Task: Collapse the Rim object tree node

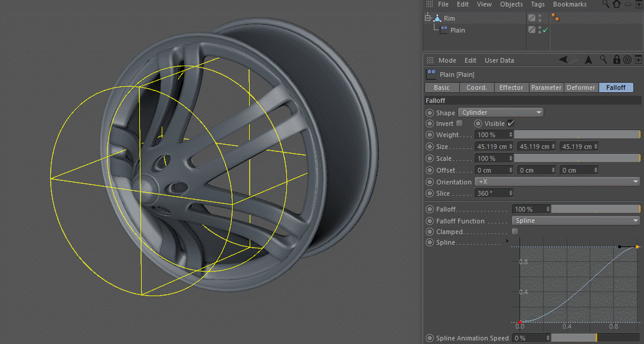Action: coord(427,18)
